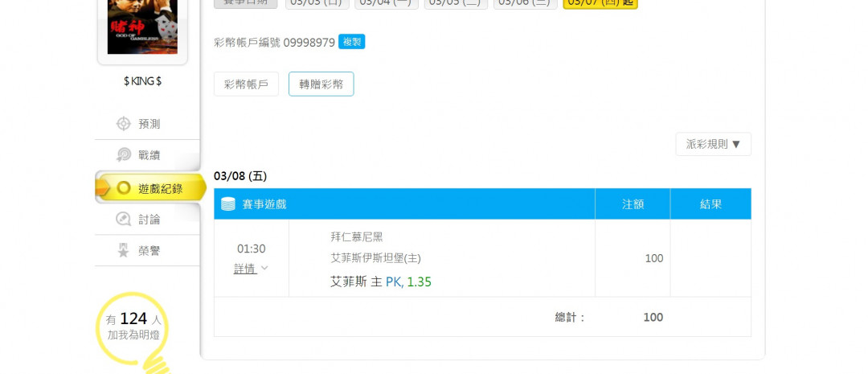Open the 討論 sidebar menu item
The image size is (868, 374).
pos(147,220)
